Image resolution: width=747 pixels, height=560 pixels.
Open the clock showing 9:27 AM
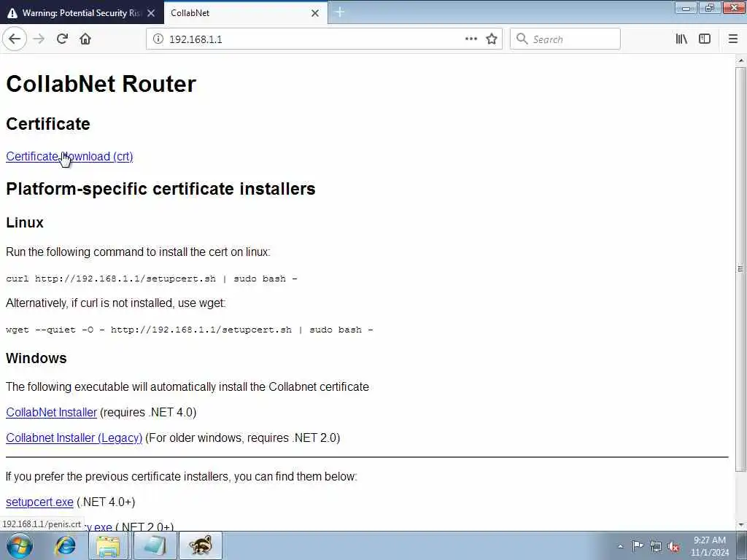[x=710, y=546]
